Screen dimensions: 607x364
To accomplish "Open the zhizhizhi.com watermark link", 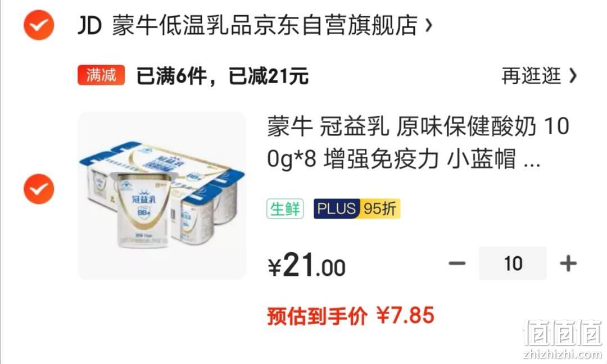I will [563, 353].
